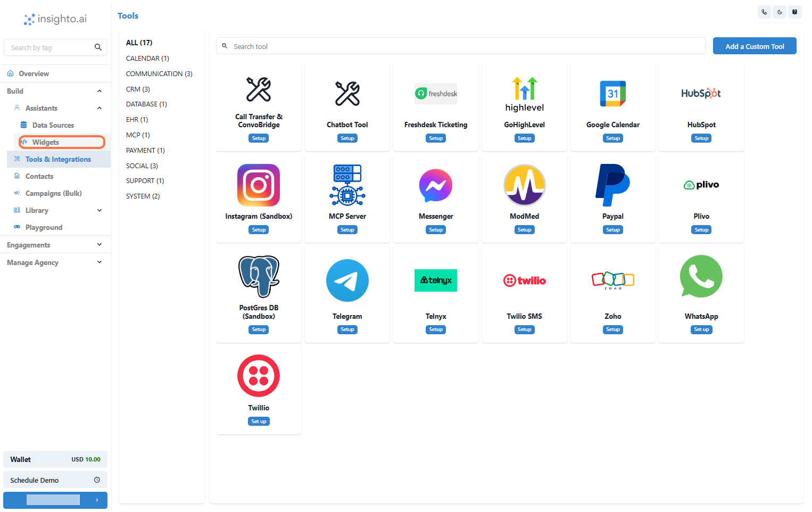The width and height of the screenshot is (812, 512).
Task: Click the Search tool input field
Action: (461, 46)
